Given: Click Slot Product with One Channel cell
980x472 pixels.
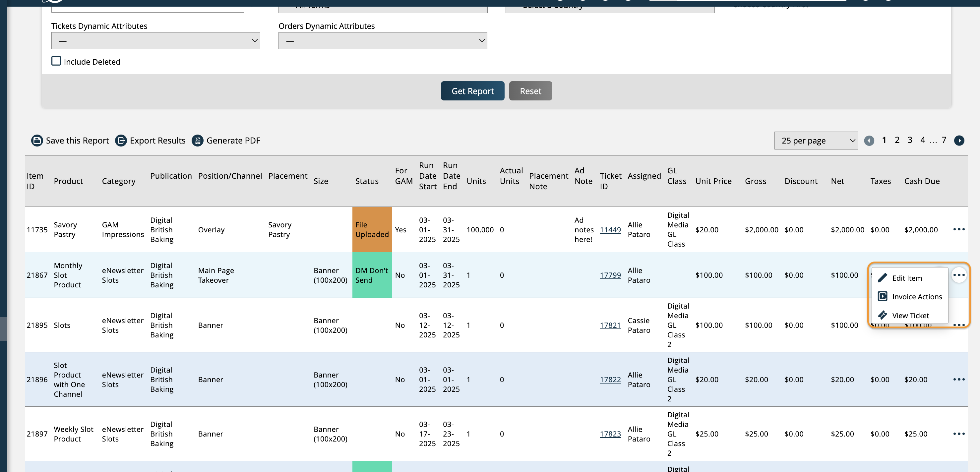Looking at the screenshot, I should point(69,380).
